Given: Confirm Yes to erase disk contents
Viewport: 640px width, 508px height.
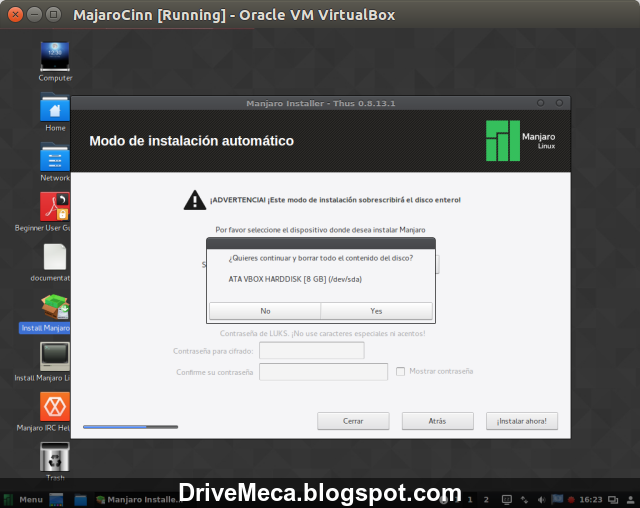Looking at the screenshot, I should pos(376,311).
